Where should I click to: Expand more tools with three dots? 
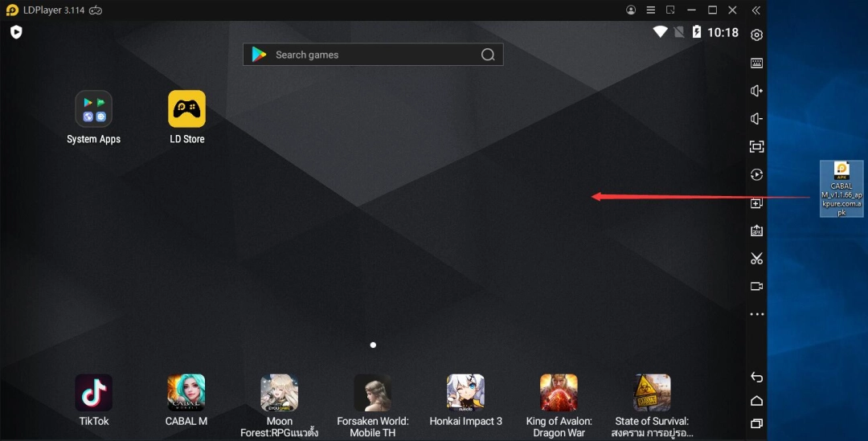(756, 314)
